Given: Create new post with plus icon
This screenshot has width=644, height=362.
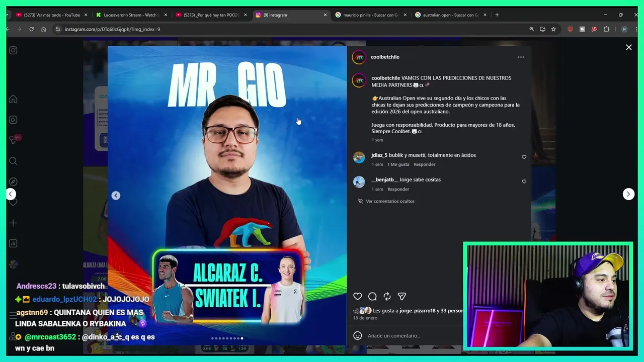Looking at the screenshot, I should coord(13,223).
